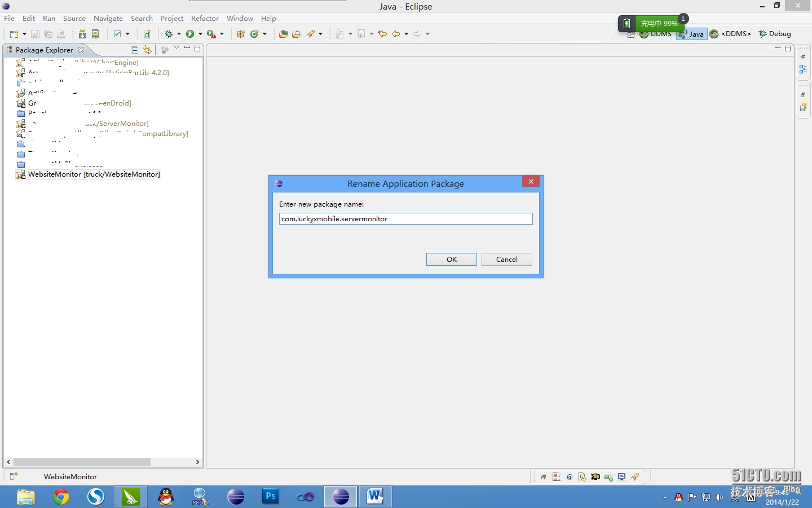Expand the Debug configurations dropdown arrow
The width and height of the screenshot is (812, 508).
[179, 34]
